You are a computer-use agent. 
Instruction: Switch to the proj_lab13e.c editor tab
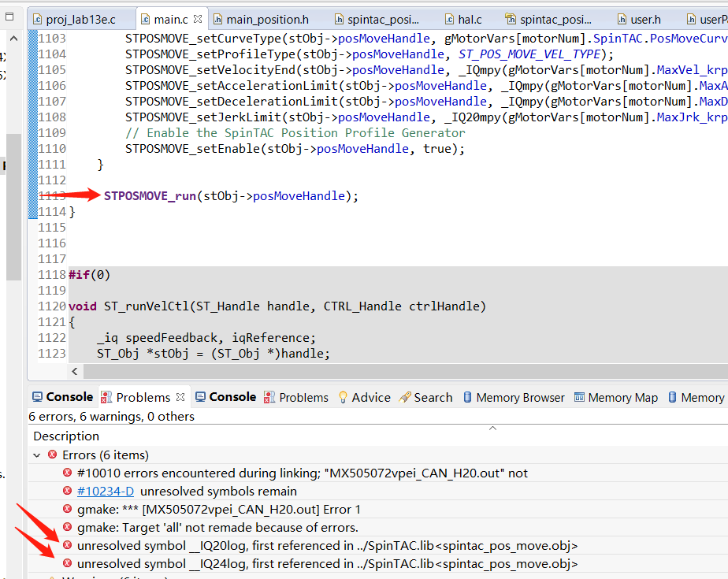tap(74, 20)
